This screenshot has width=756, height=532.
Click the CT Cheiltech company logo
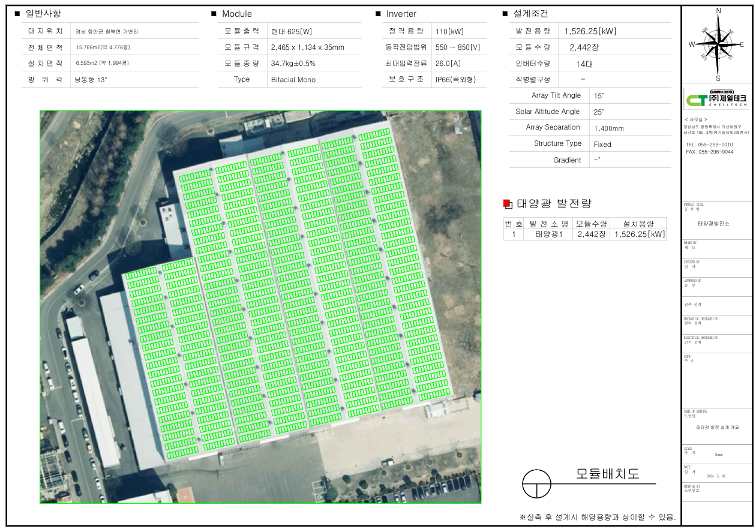click(x=716, y=98)
